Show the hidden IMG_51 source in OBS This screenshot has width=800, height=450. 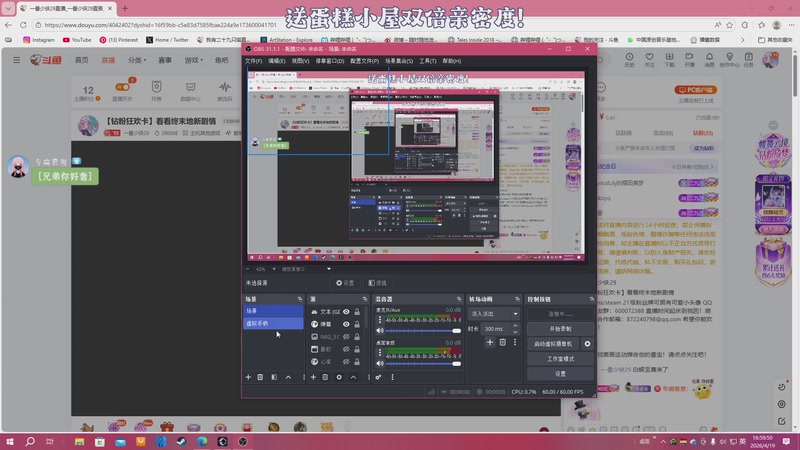[346, 337]
